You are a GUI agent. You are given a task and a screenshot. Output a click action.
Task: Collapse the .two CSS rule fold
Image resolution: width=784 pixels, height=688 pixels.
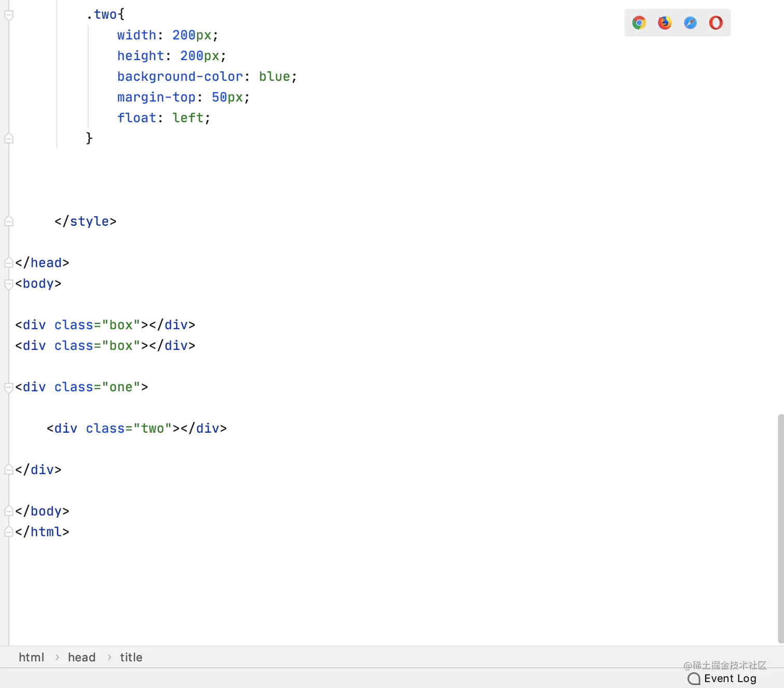click(9, 15)
